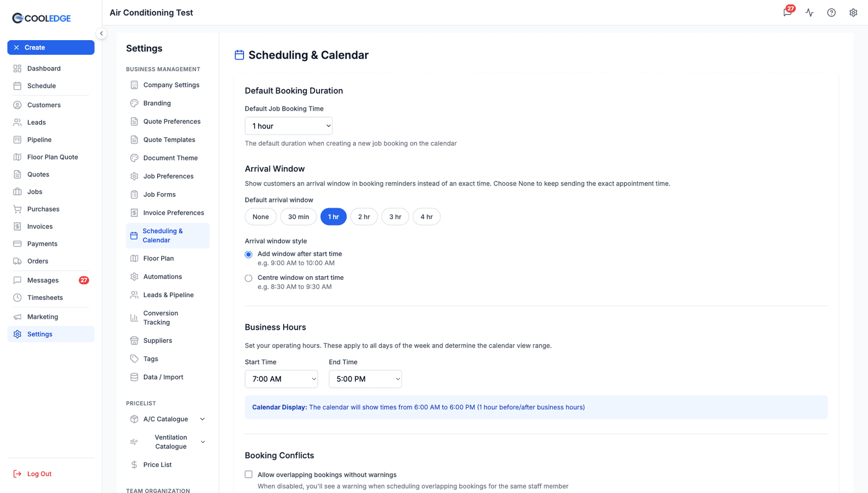Expand the Ventilation Catalogue chevron
This screenshot has width=868, height=493.
(x=203, y=442)
